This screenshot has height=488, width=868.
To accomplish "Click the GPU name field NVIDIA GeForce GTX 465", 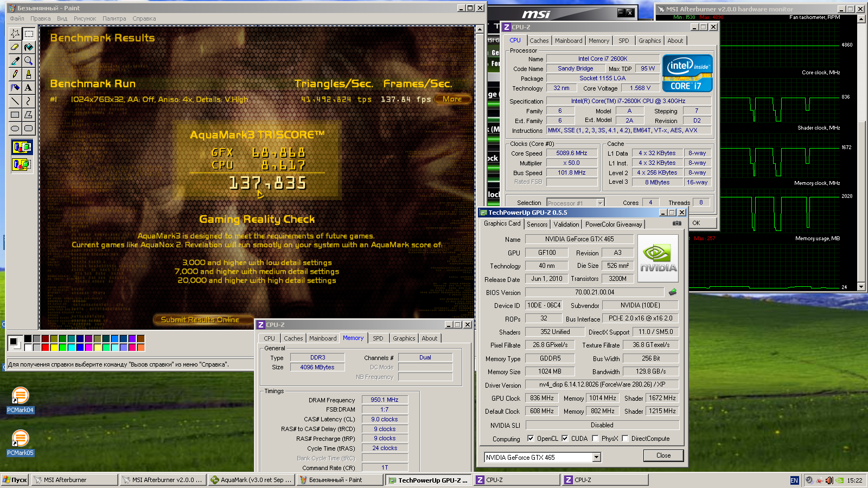I will coord(579,239).
